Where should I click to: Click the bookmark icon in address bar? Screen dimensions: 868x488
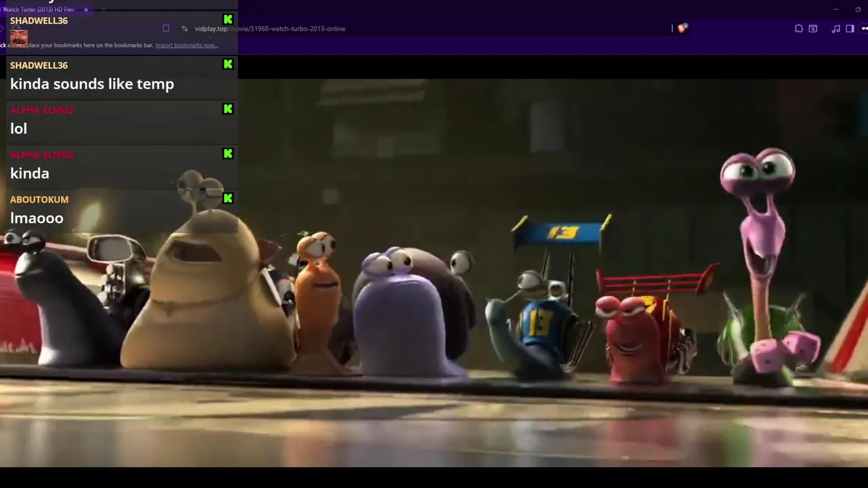click(x=166, y=28)
